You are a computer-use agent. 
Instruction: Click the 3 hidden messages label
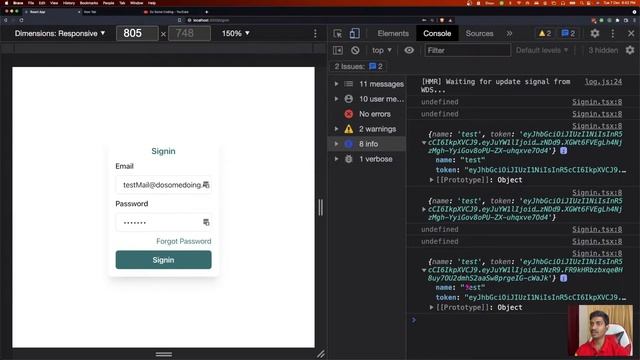click(603, 50)
